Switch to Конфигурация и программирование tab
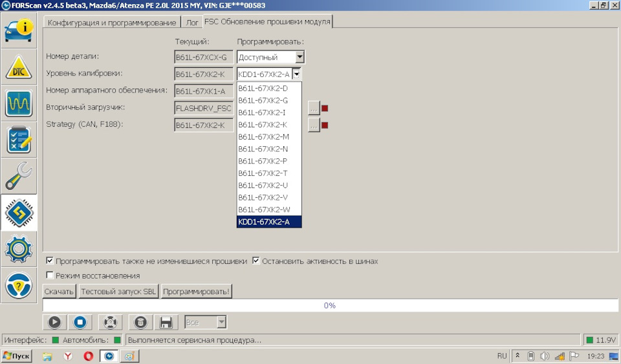621x364 pixels. 112,23
